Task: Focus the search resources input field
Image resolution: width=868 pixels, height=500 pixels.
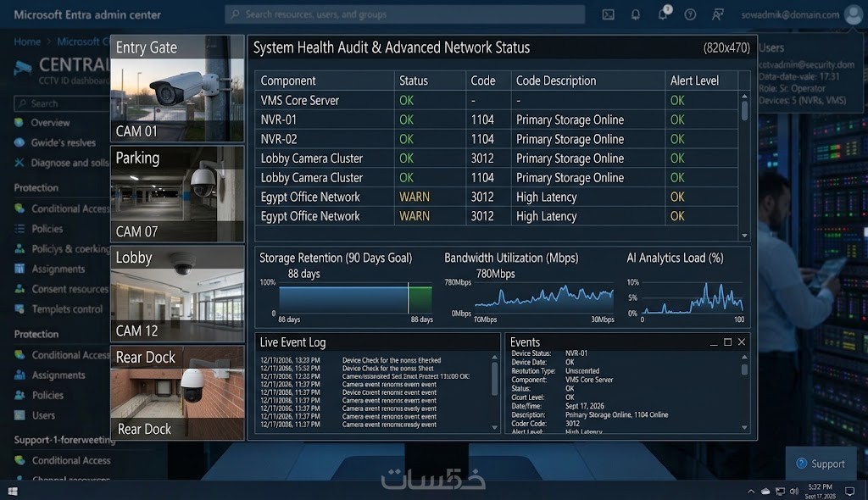Action: tap(404, 14)
